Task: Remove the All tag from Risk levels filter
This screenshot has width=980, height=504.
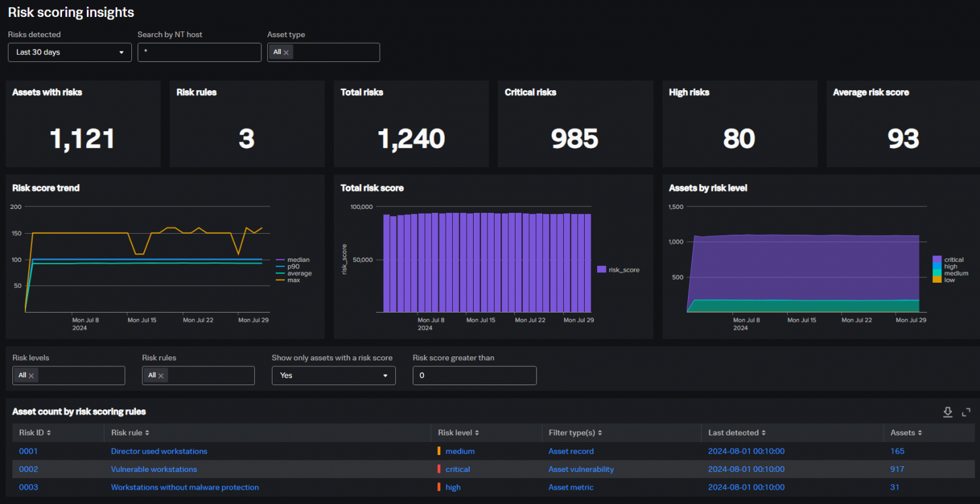Action: [30, 375]
